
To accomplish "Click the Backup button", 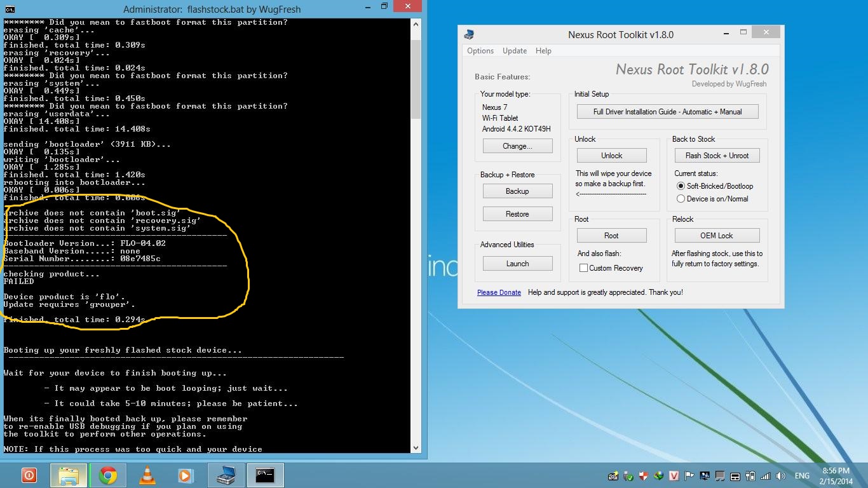I will [518, 191].
